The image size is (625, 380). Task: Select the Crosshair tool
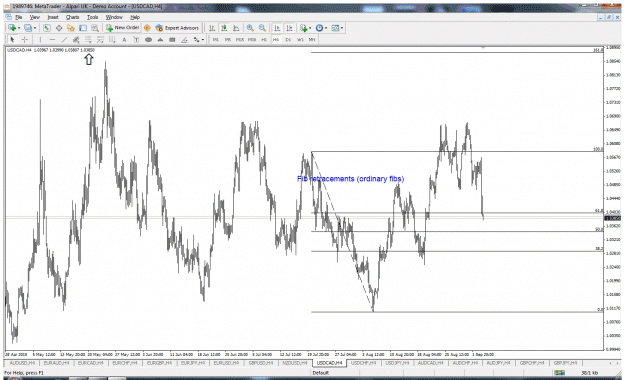(x=25, y=39)
